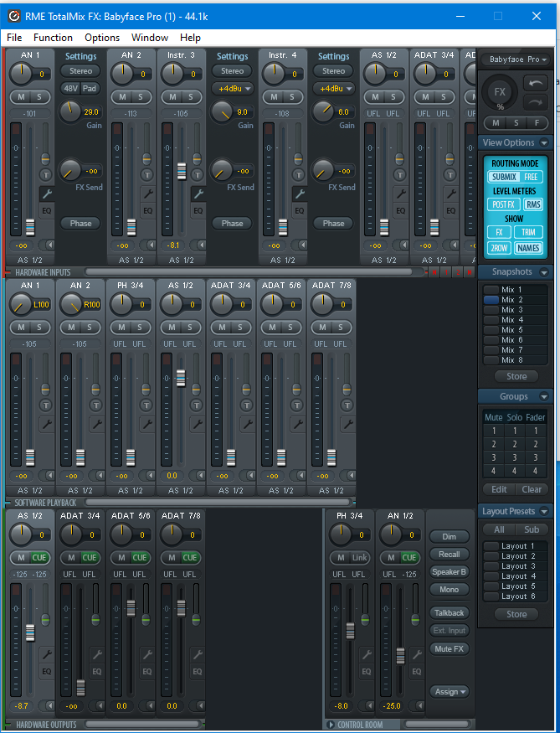Collapse the View Options panel
This screenshot has height=733, width=560.
544,142
